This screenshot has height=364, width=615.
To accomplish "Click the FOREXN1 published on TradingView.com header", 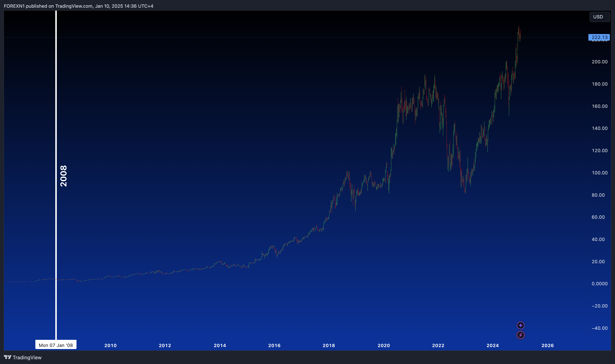I will click(79, 6).
